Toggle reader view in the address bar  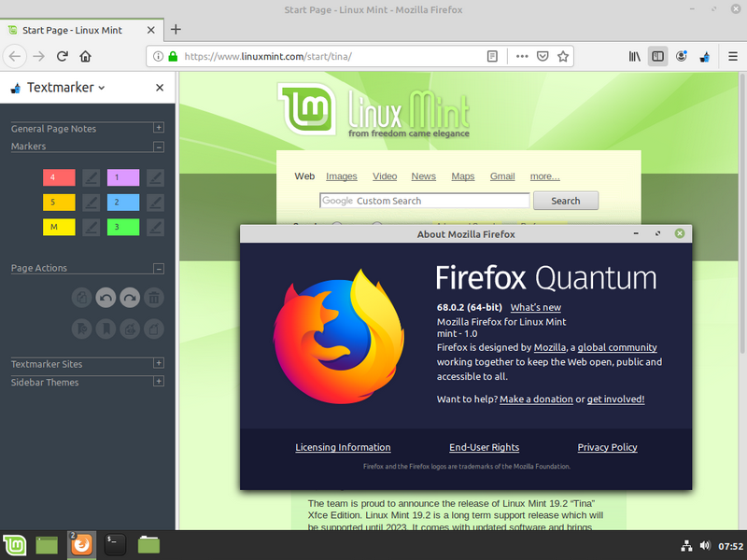(492, 56)
